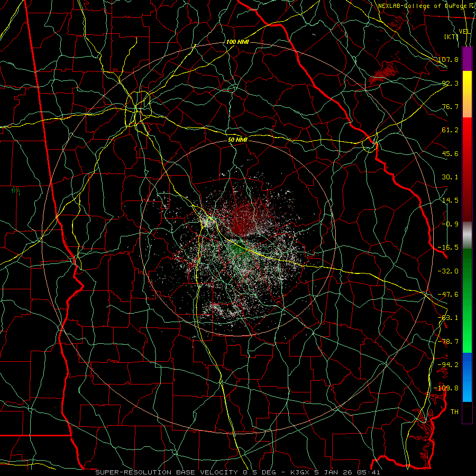Click the TH label on color bar
This screenshot has height=476, width=476.
click(454, 412)
